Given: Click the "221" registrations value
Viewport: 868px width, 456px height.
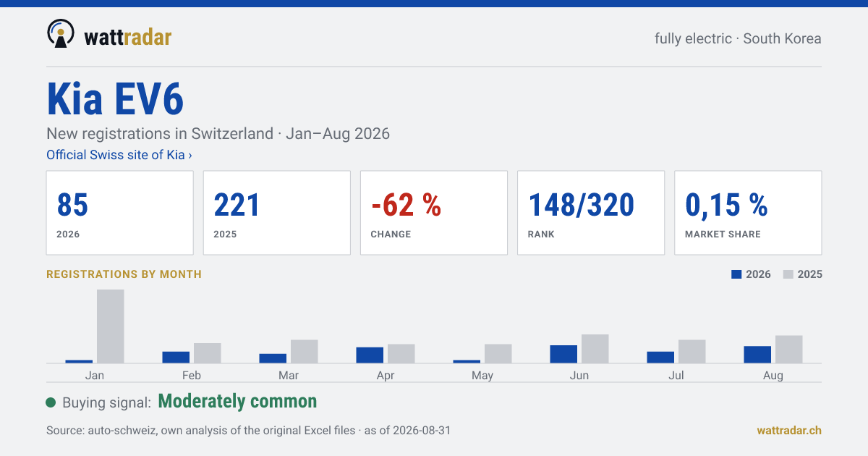Looking at the screenshot, I should [237, 206].
